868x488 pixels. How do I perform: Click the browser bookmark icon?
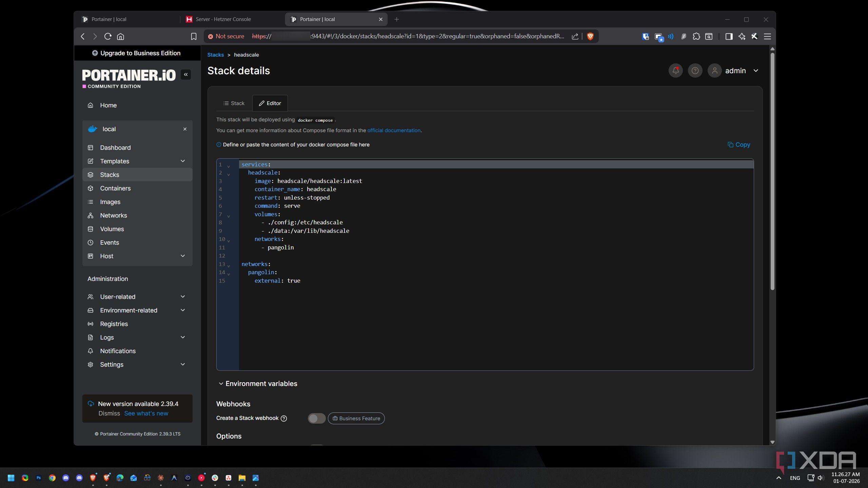[x=194, y=36]
